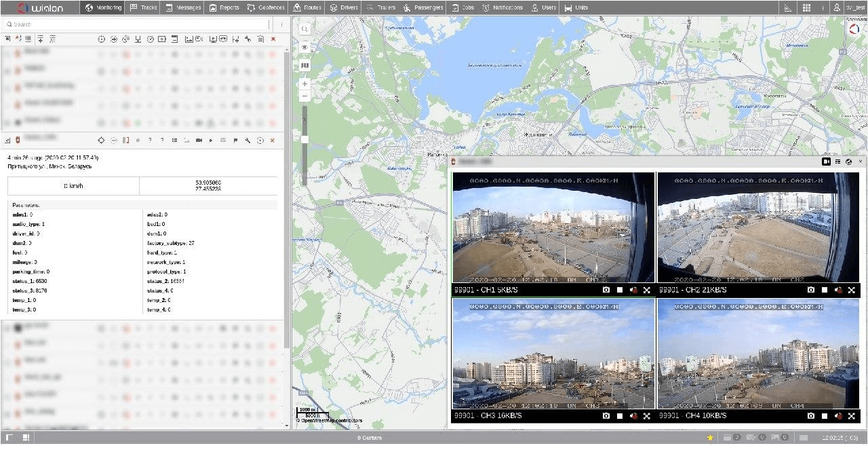
Task: Click the map zoom slider handle
Action: click(x=304, y=139)
